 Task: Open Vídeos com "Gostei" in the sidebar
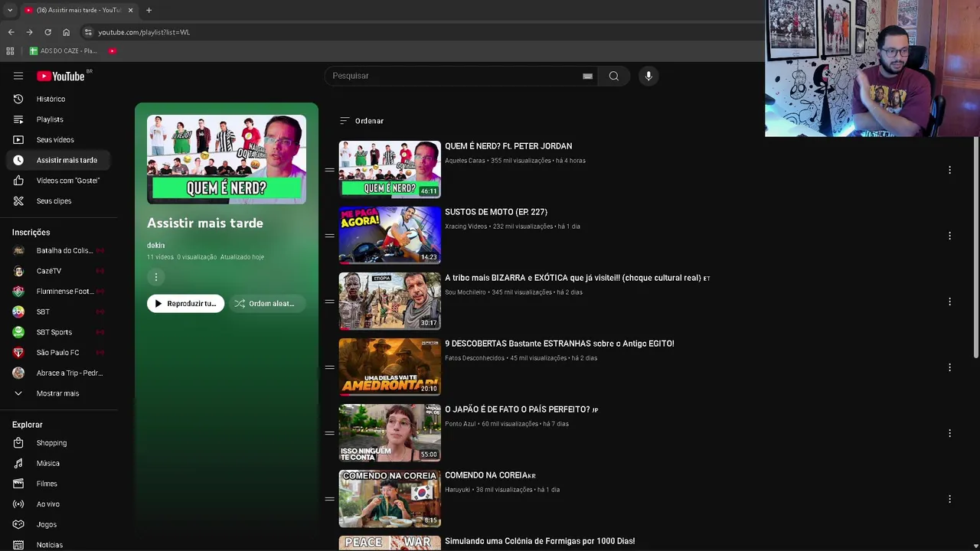[x=59, y=181]
